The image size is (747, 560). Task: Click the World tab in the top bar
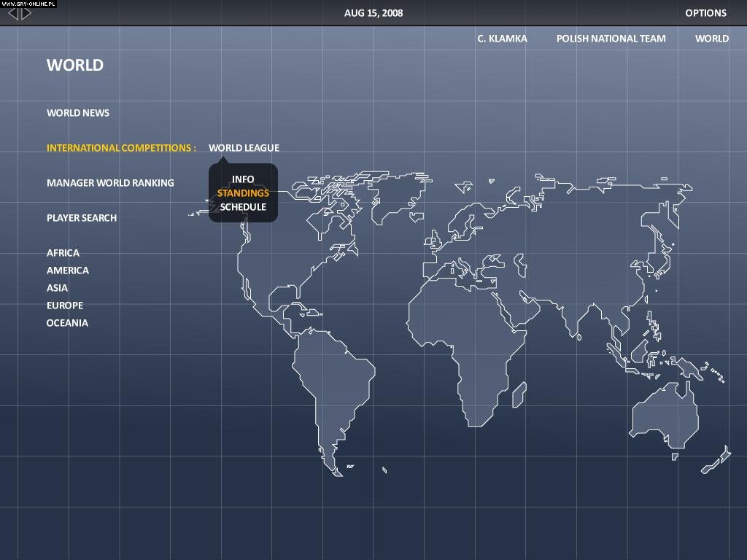coord(711,38)
